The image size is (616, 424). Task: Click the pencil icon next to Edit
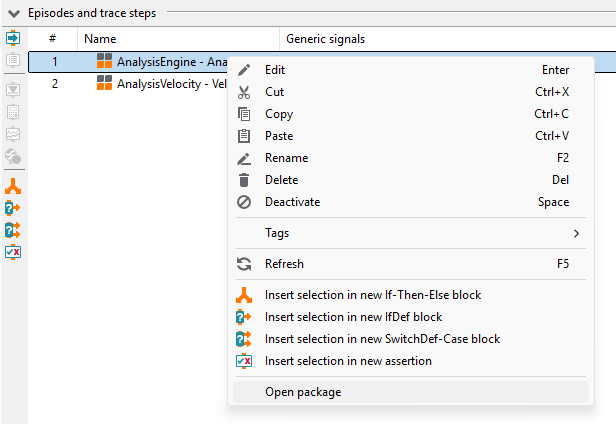coord(244,70)
